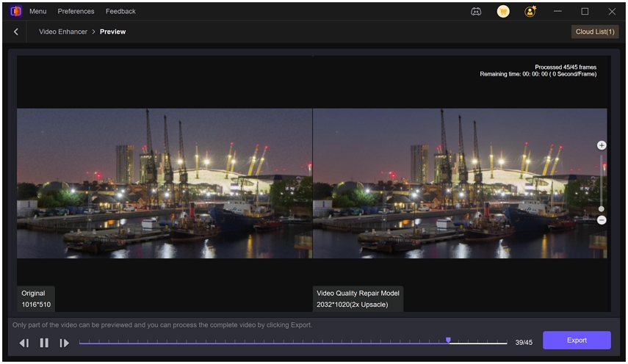Click the timeline playhead marker

pyautogui.click(x=448, y=341)
